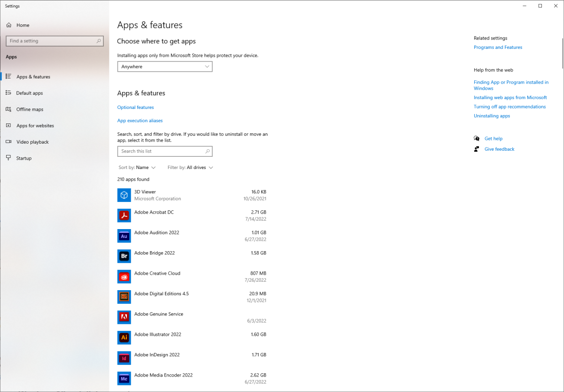Click magnifier icon in Search this list
Screen dimensions: 564x392
tap(208, 151)
